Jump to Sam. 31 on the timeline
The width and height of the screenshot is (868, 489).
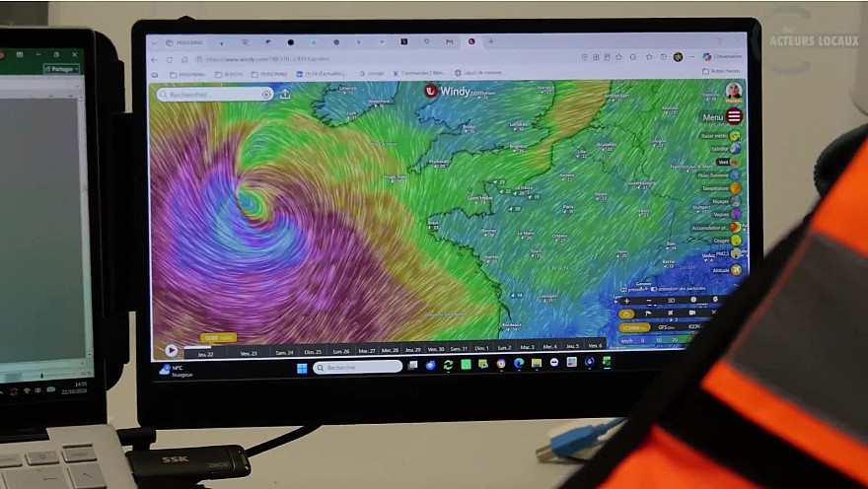click(x=459, y=349)
